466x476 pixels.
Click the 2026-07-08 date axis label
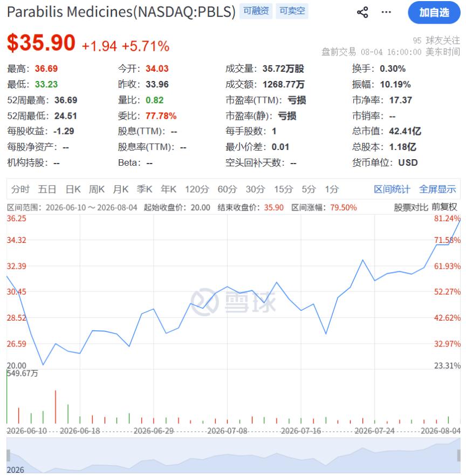227,431
